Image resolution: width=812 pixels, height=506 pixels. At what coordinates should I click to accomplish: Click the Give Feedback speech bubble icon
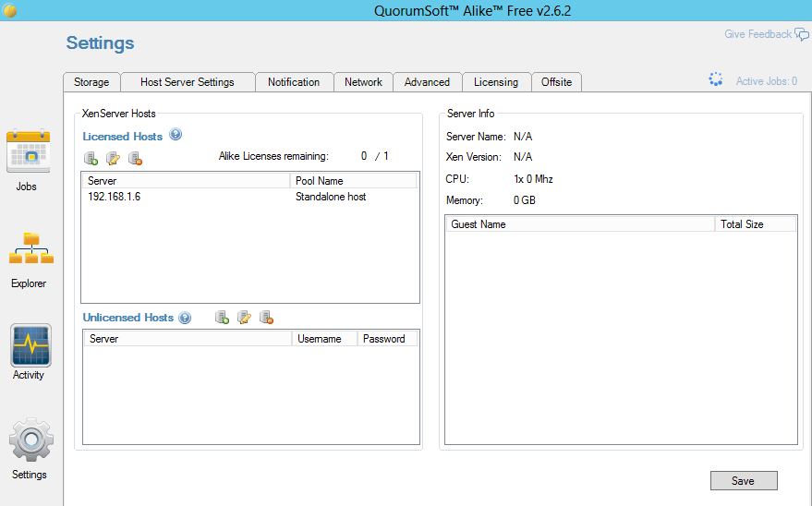pos(802,35)
